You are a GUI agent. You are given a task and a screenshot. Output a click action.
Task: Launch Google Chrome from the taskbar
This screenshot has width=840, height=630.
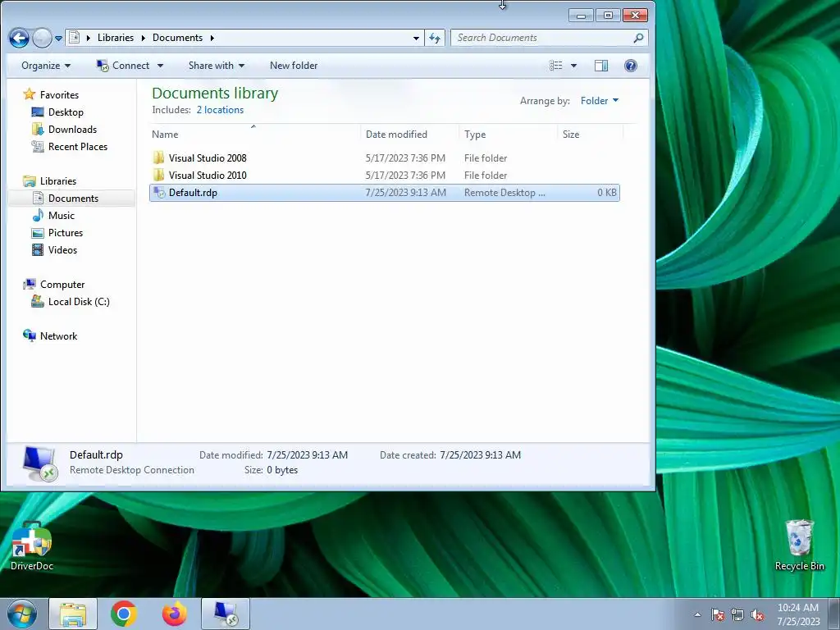pyautogui.click(x=124, y=614)
